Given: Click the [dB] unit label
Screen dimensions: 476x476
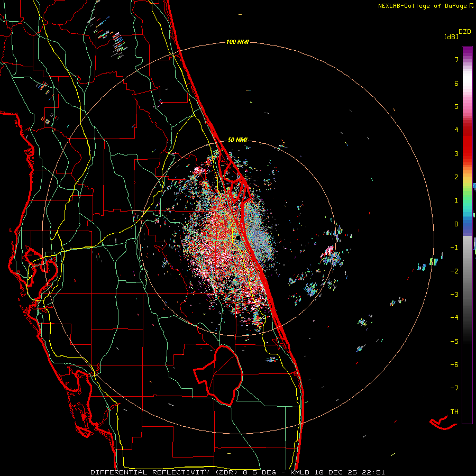Looking at the screenshot, I should 451,37.
